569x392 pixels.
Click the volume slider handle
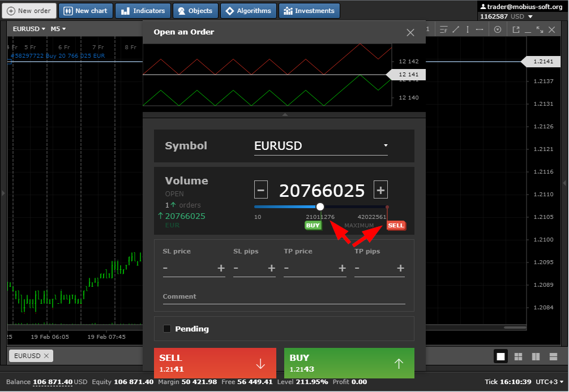(320, 206)
